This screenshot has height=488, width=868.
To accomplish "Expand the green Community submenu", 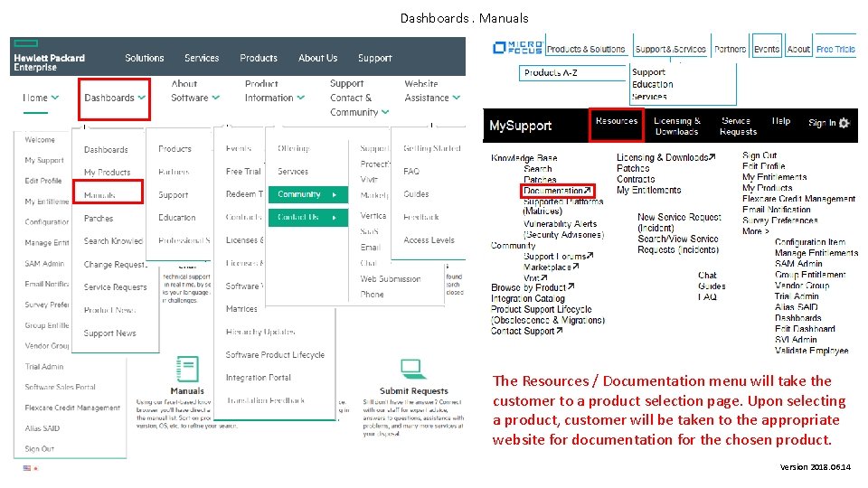I will pos(308,194).
